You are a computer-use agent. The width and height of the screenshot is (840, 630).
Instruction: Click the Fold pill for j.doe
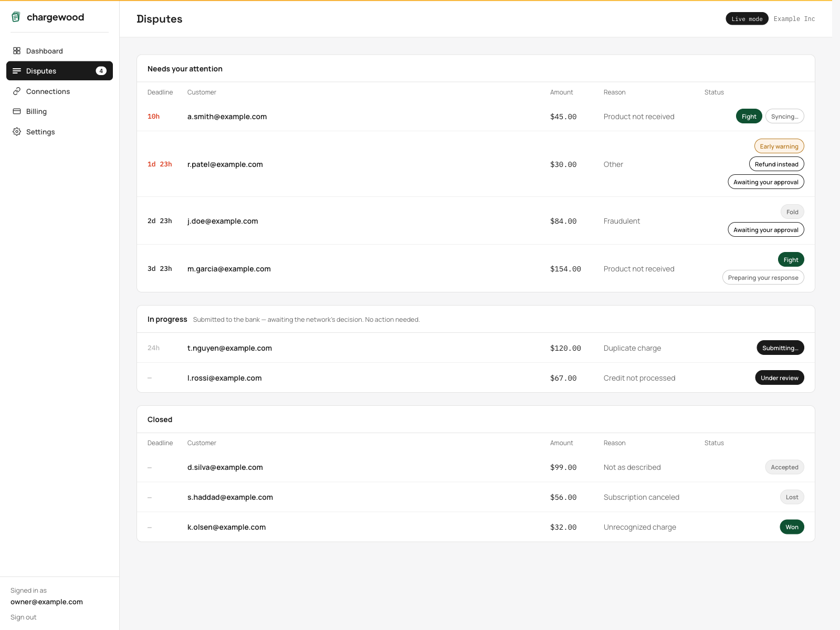pyautogui.click(x=792, y=212)
